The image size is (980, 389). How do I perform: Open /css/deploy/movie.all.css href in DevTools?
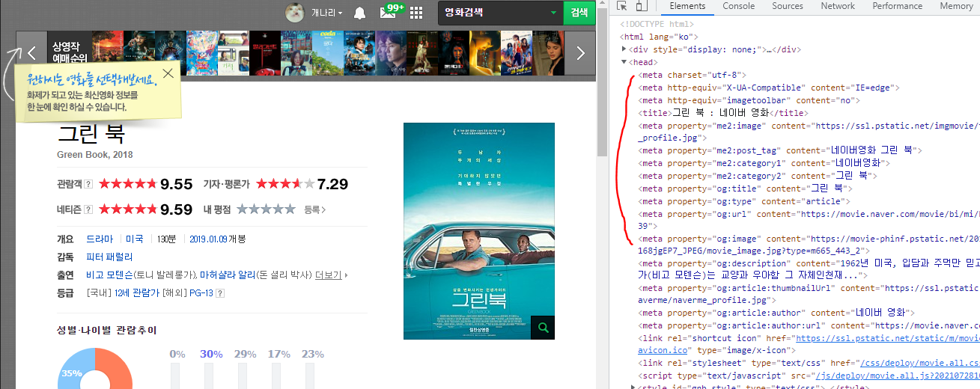919,363
